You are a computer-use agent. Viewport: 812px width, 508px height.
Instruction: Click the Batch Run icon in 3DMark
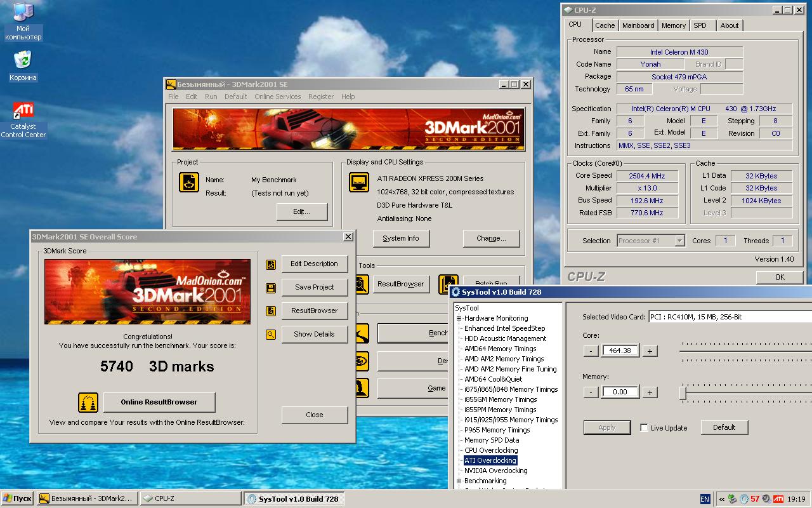pyautogui.click(x=449, y=284)
